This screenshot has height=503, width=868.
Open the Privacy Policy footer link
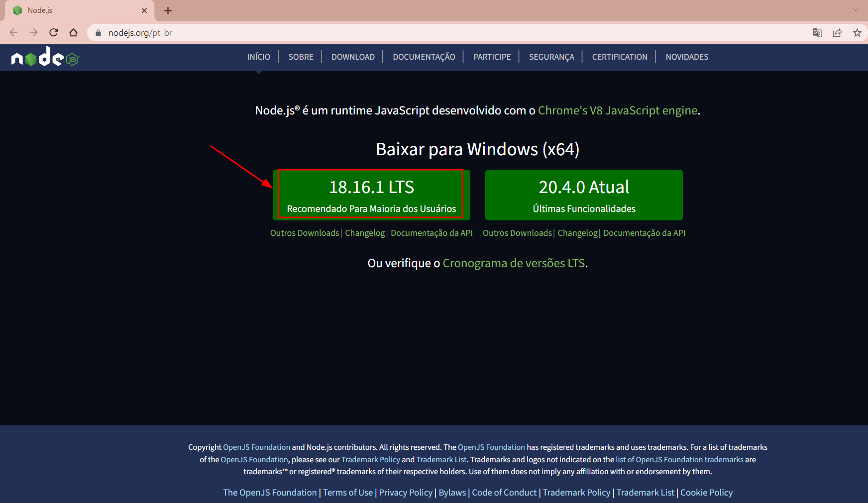[x=406, y=493]
